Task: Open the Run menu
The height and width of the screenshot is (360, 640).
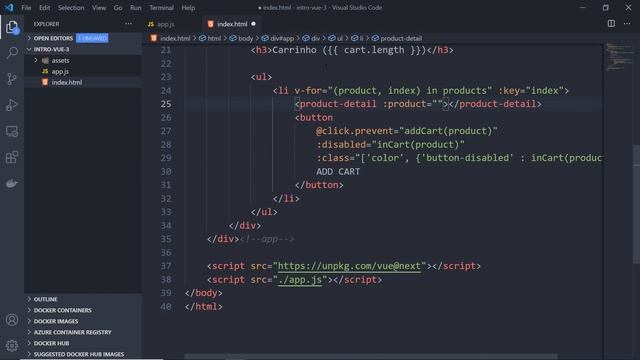Action: (136, 8)
